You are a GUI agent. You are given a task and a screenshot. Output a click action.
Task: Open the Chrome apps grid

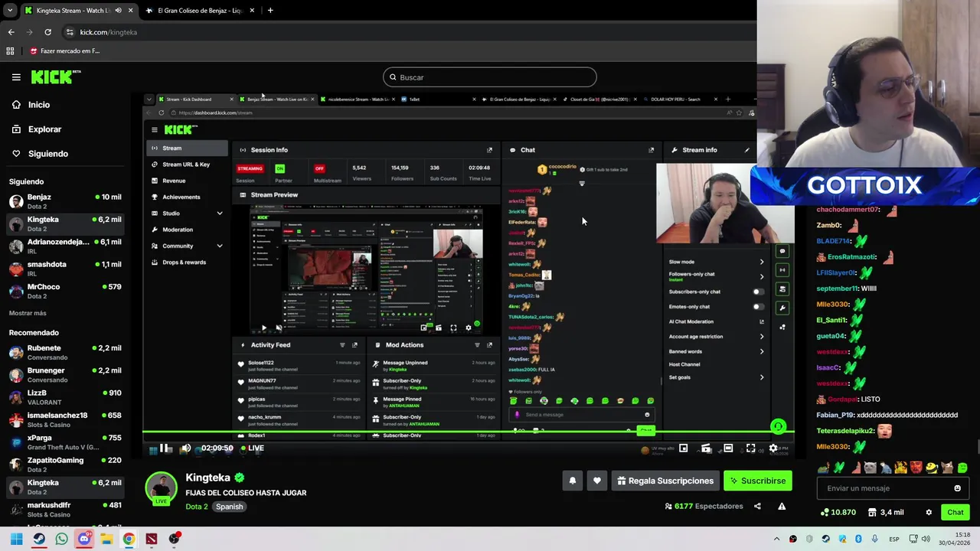click(x=10, y=51)
